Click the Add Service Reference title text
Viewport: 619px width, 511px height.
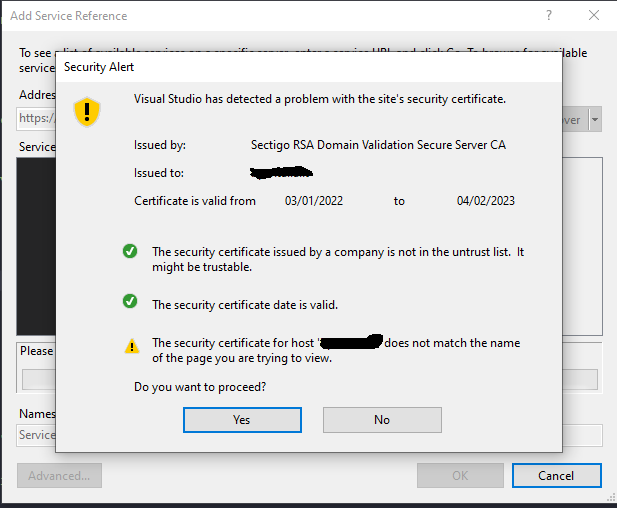pos(69,16)
